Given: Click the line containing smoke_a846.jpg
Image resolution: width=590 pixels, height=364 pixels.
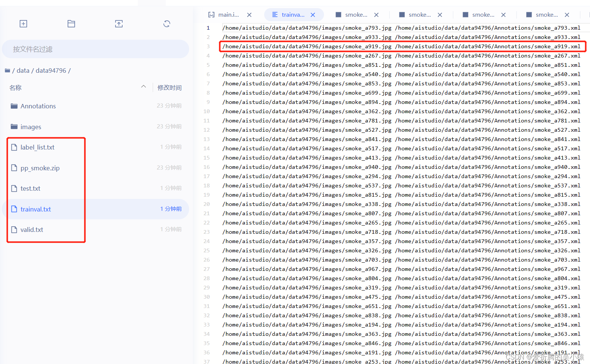Looking at the screenshot, I should click(401, 343).
